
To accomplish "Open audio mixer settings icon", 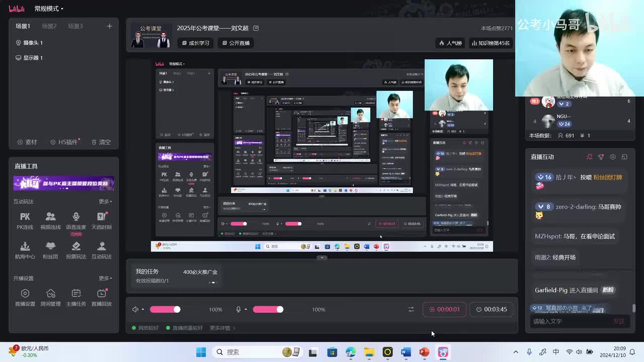I will [411, 309].
